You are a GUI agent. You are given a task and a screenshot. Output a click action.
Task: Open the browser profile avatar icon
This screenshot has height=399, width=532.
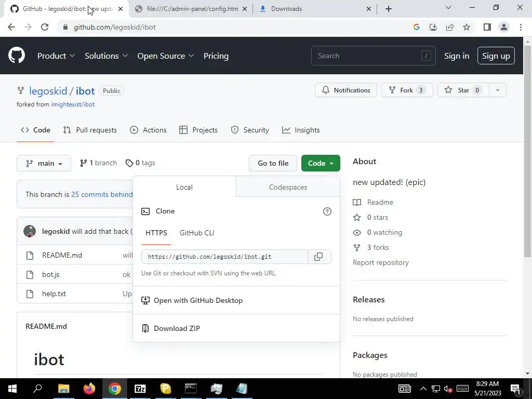(x=504, y=27)
